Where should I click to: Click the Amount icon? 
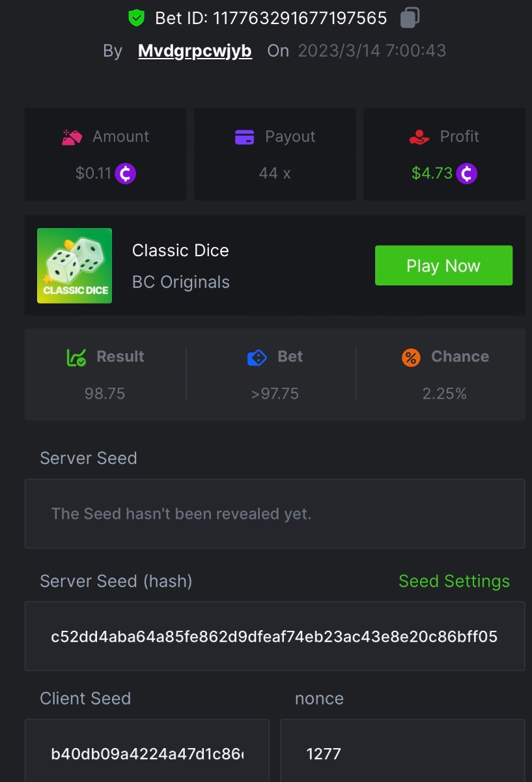pyautogui.click(x=72, y=137)
